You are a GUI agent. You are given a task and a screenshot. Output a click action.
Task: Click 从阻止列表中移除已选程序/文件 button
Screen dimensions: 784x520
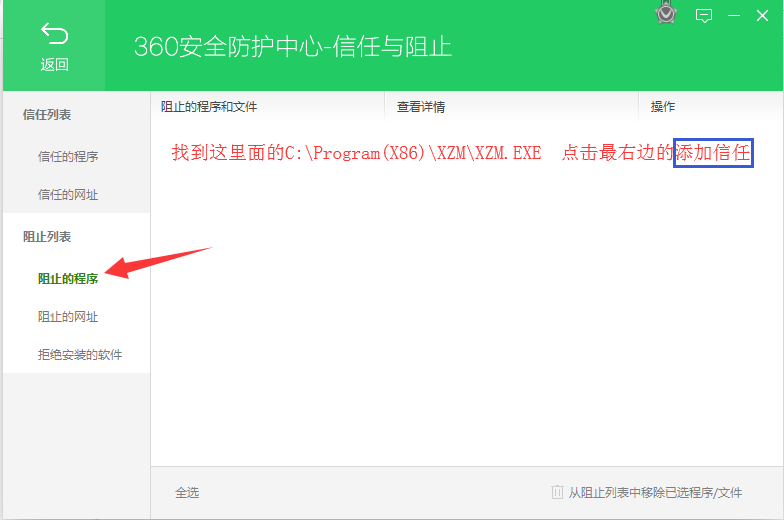[x=655, y=492]
